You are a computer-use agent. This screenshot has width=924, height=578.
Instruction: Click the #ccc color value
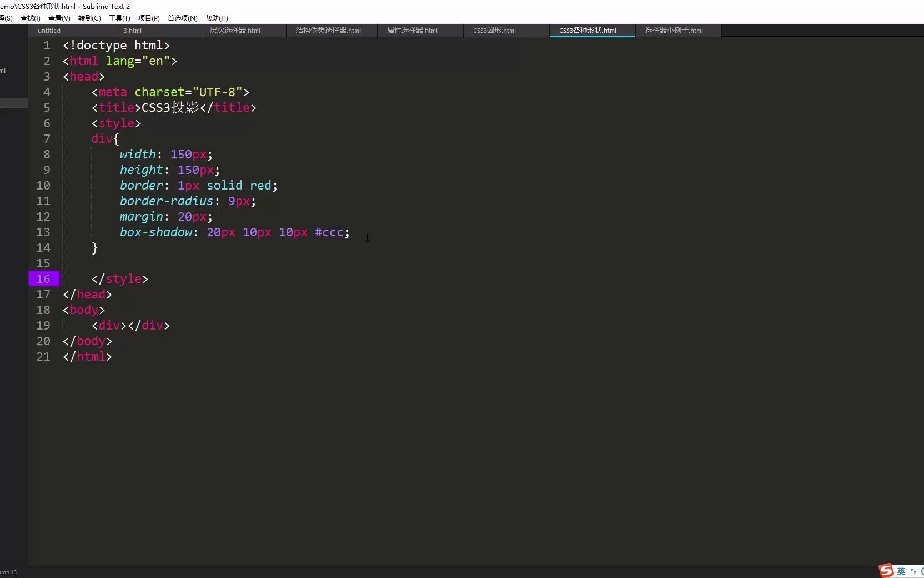[329, 232]
